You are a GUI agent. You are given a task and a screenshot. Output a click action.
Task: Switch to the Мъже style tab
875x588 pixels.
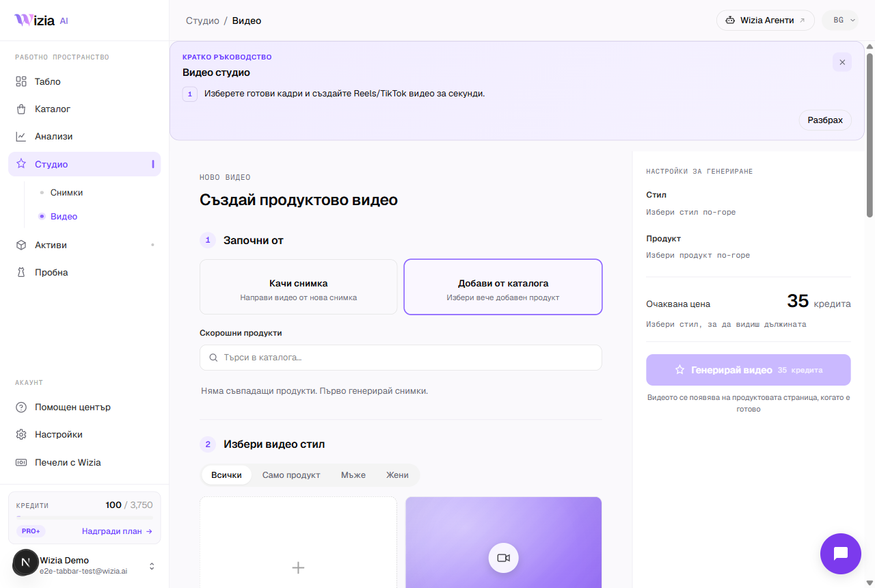(353, 475)
